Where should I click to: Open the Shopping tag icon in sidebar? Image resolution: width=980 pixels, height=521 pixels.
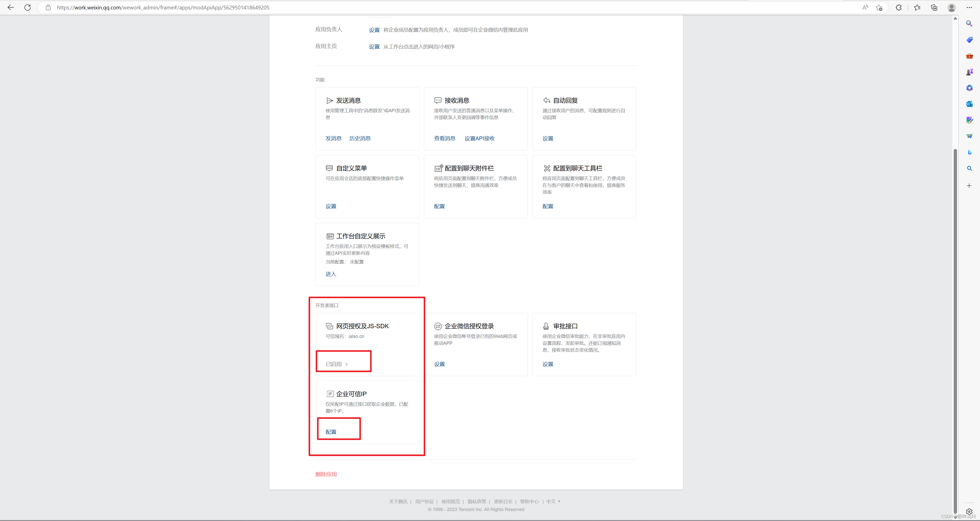click(x=969, y=40)
